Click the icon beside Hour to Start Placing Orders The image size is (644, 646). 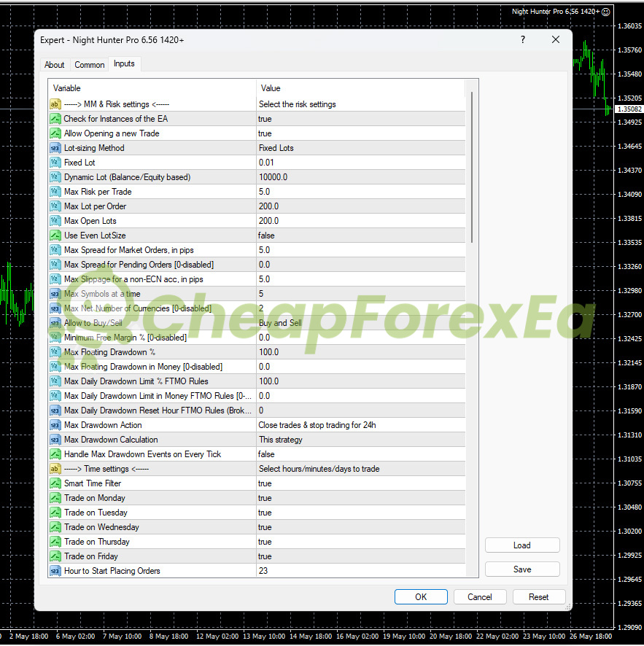(x=55, y=571)
